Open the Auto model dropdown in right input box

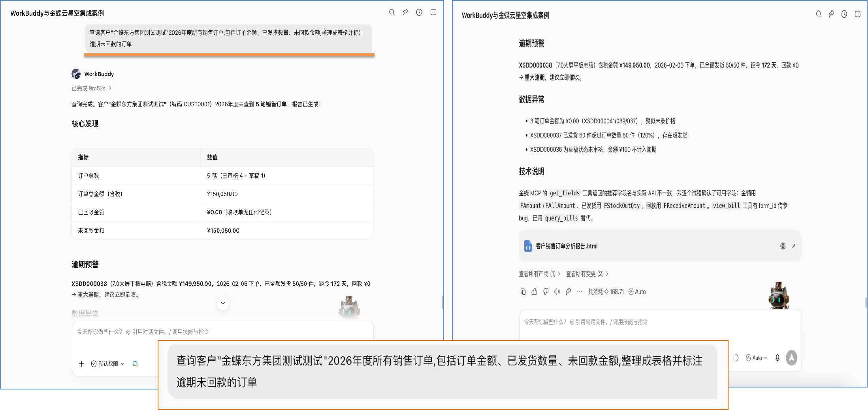coord(756,358)
